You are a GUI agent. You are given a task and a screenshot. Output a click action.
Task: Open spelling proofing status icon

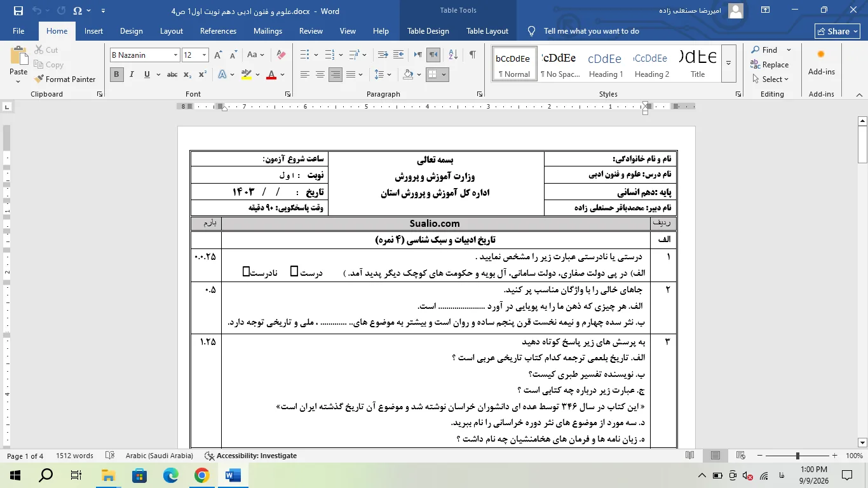pyautogui.click(x=109, y=456)
